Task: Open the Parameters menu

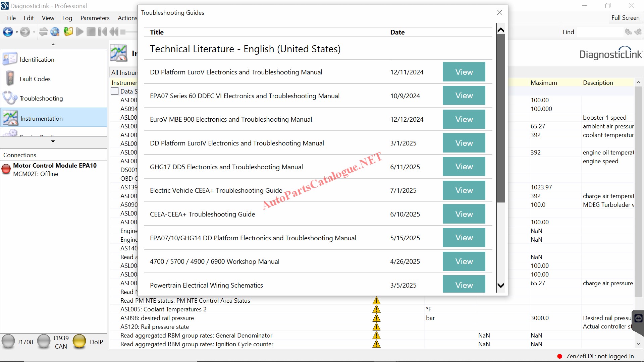Action: pyautogui.click(x=95, y=18)
